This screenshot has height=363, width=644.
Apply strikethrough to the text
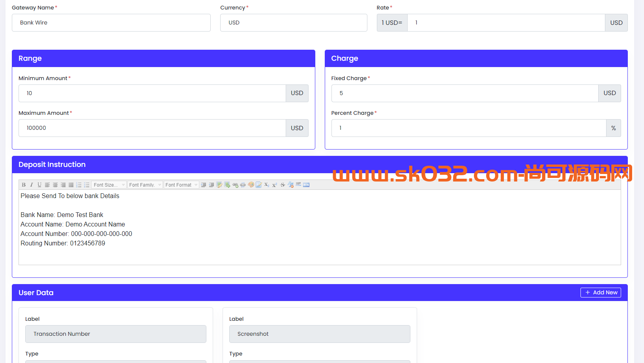tap(283, 185)
